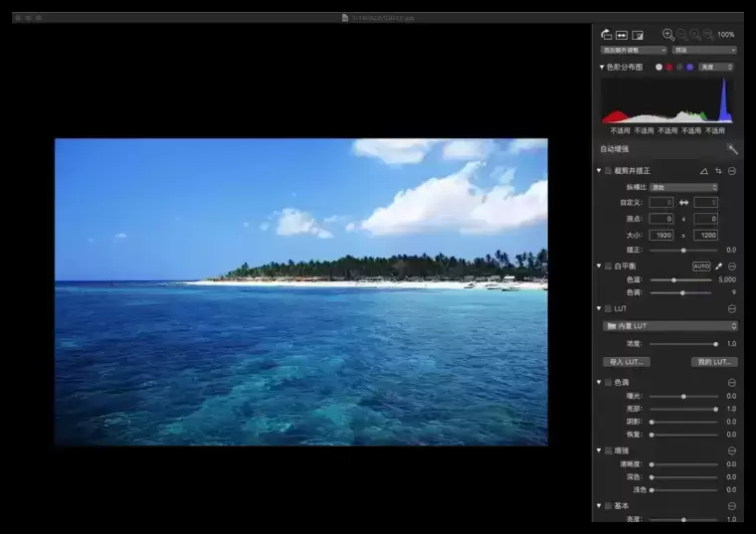This screenshot has height=534, width=756.
Task: Click the first 原点 origin input field
Action: [x=661, y=219]
